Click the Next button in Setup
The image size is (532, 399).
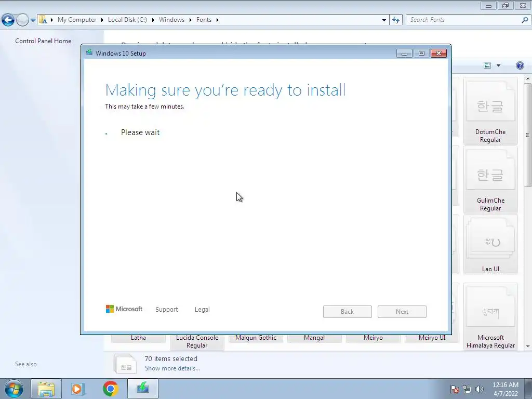[402, 312]
